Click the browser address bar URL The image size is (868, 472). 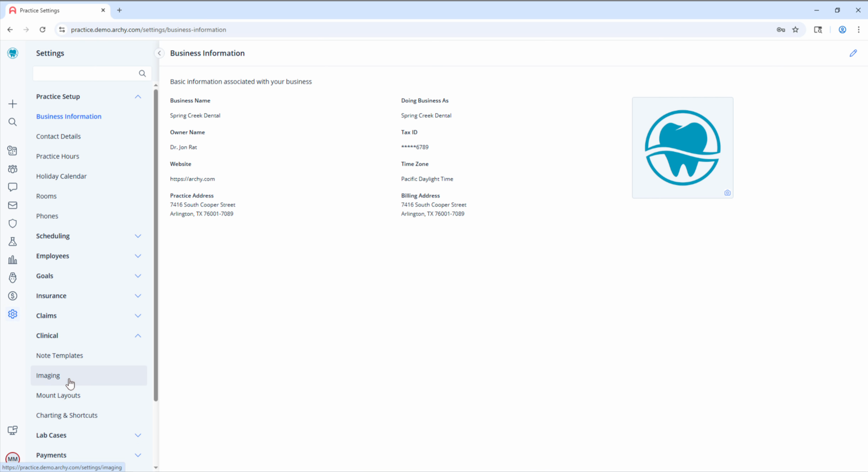click(x=148, y=29)
